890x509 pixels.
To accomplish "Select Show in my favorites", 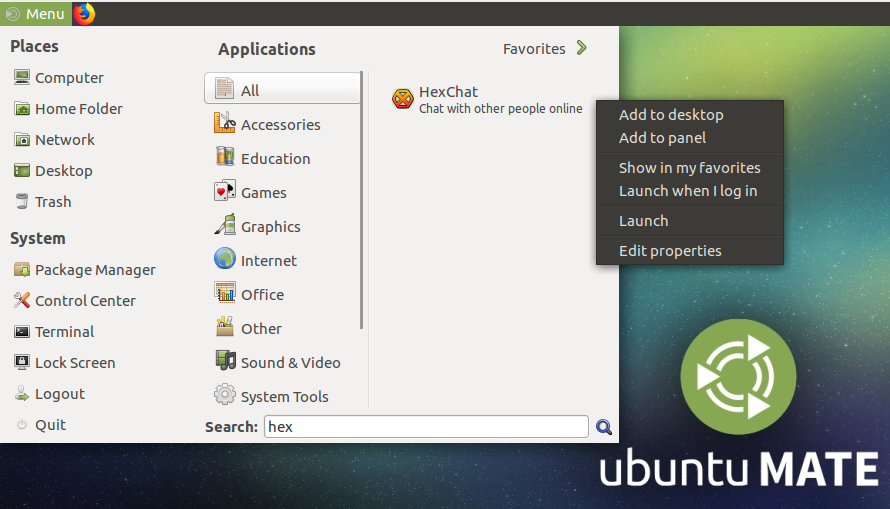I will click(690, 168).
